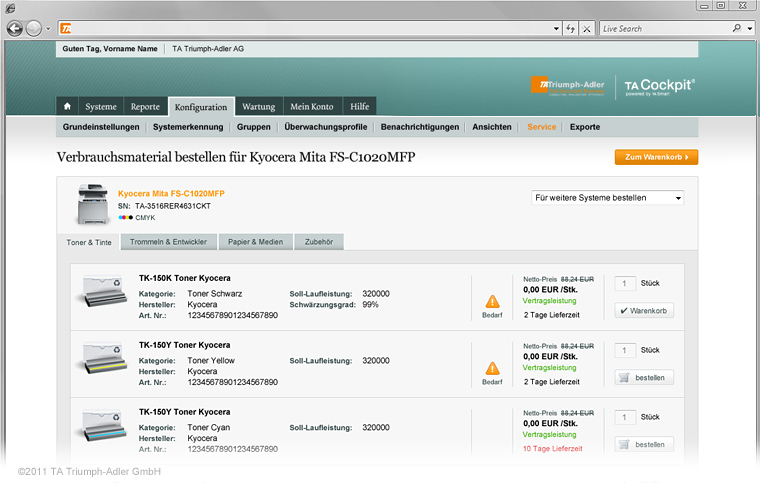
Task: Click the CMYK color dots indicator
Action: [x=126, y=218]
